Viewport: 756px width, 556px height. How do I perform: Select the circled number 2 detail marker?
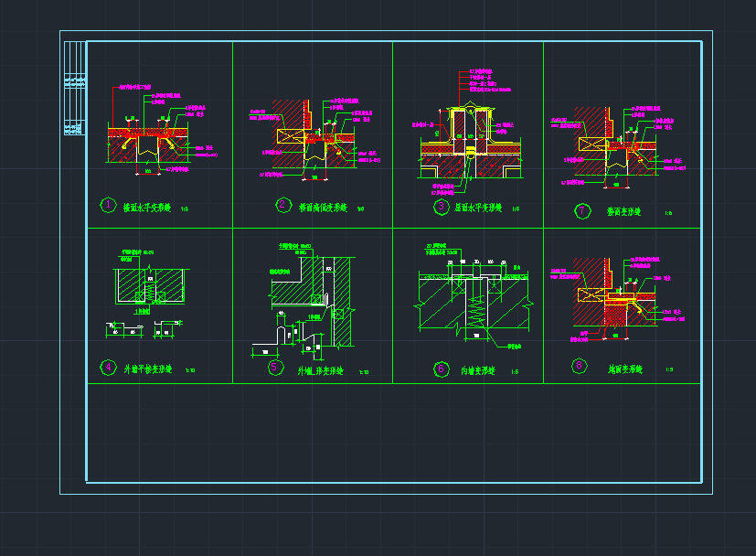pyautogui.click(x=283, y=206)
